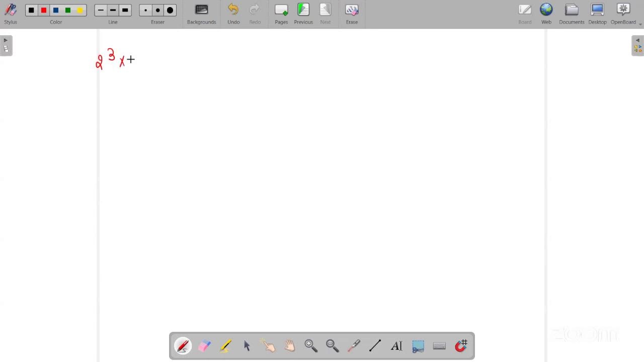The width and height of the screenshot is (644, 362).
Task: Toggle the snap-to-grid magnet tool
Action: [x=461, y=346]
